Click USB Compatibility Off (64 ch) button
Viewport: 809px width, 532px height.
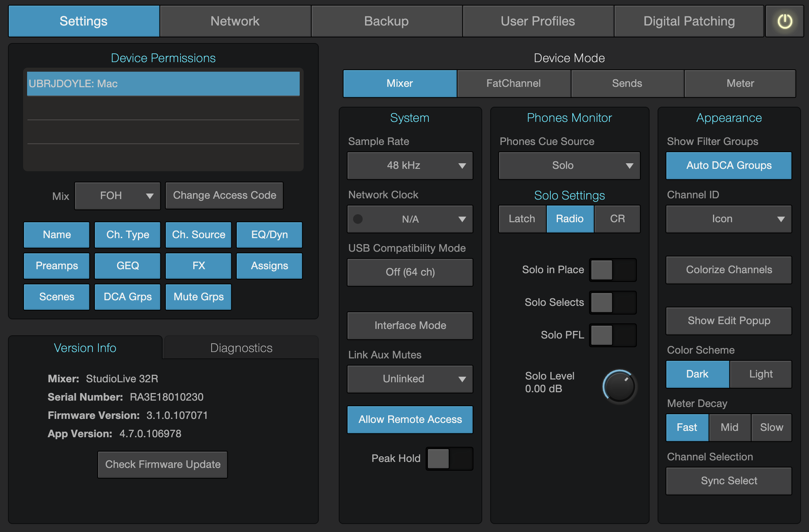[410, 272]
